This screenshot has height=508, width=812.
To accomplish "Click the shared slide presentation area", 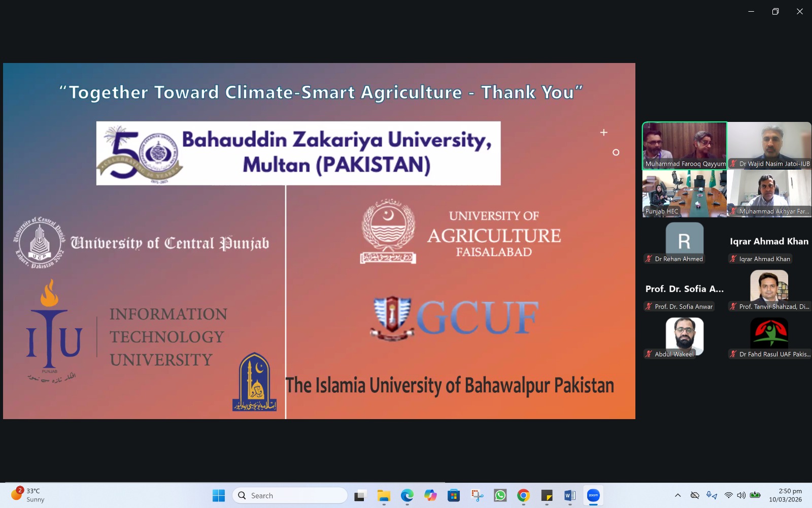I will pos(319,241).
